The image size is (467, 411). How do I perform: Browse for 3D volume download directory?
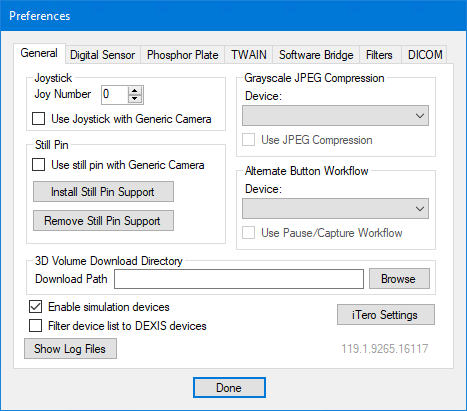(x=399, y=279)
